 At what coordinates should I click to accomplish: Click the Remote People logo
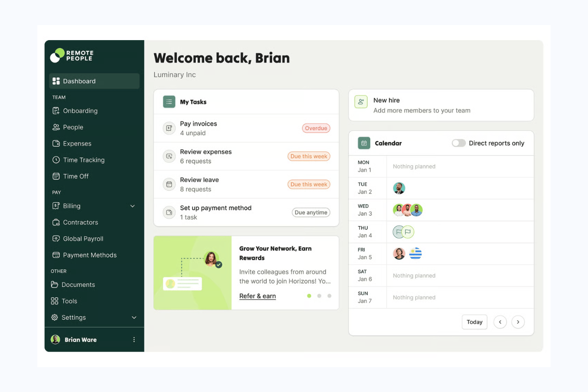pos(72,56)
